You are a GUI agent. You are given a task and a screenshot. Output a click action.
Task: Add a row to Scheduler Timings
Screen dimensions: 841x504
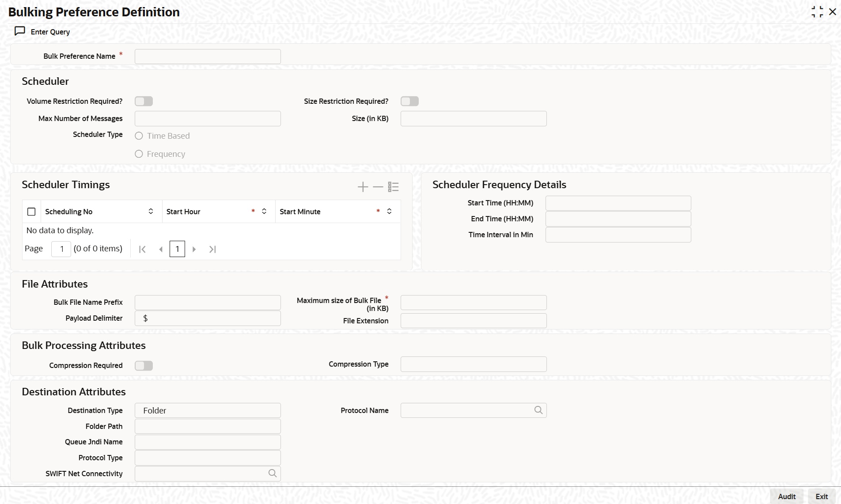click(x=363, y=187)
